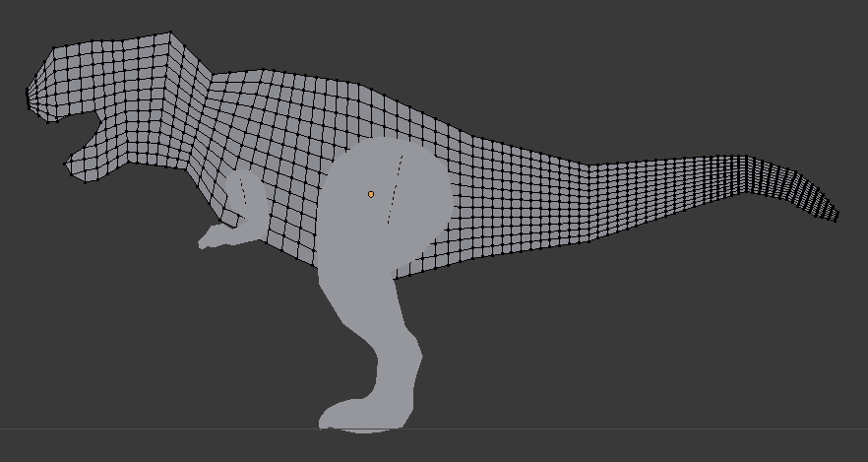Click the orange origin point on the thigh
Screen dimensions: 868x462
[371, 194]
